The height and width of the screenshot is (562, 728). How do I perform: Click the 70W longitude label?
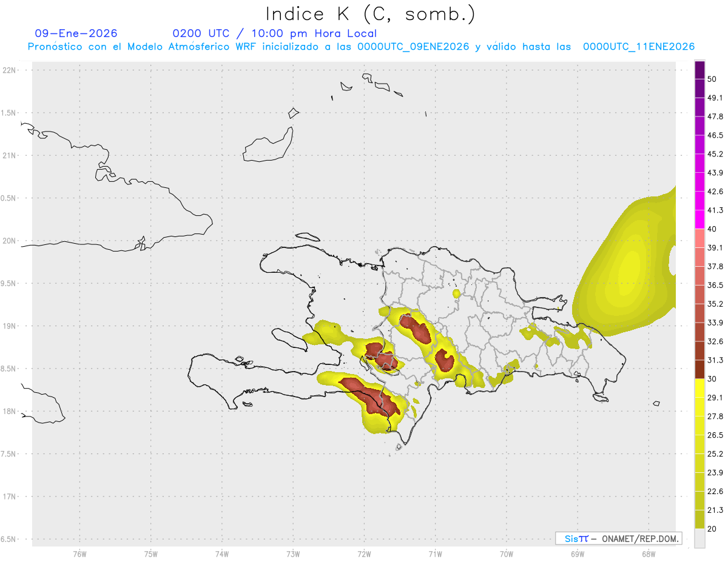(506, 554)
